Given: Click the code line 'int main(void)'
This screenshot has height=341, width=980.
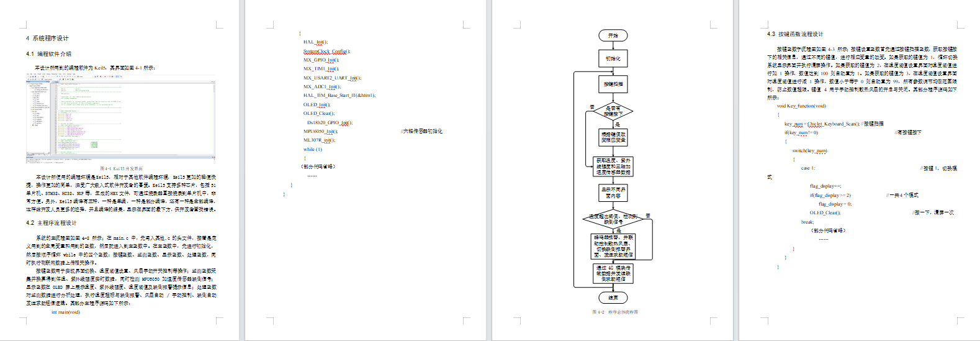Looking at the screenshot, I should click(x=65, y=312).
